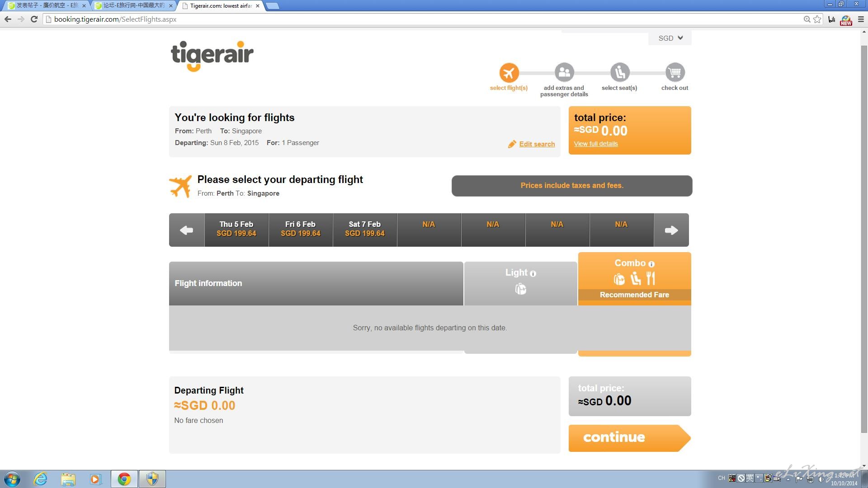Click the select seat(s) step icon
868x488 pixels.
tap(619, 72)
